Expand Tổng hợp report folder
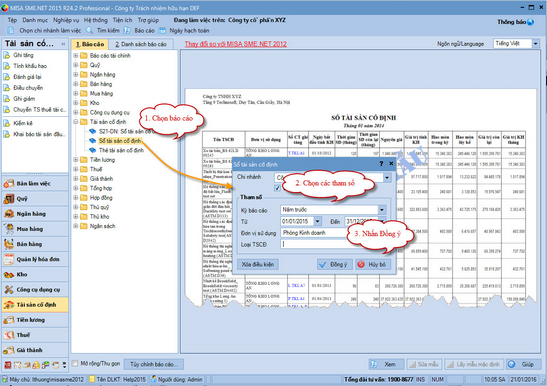This screenshot has width=547, height=386. [x=76, y=188]
